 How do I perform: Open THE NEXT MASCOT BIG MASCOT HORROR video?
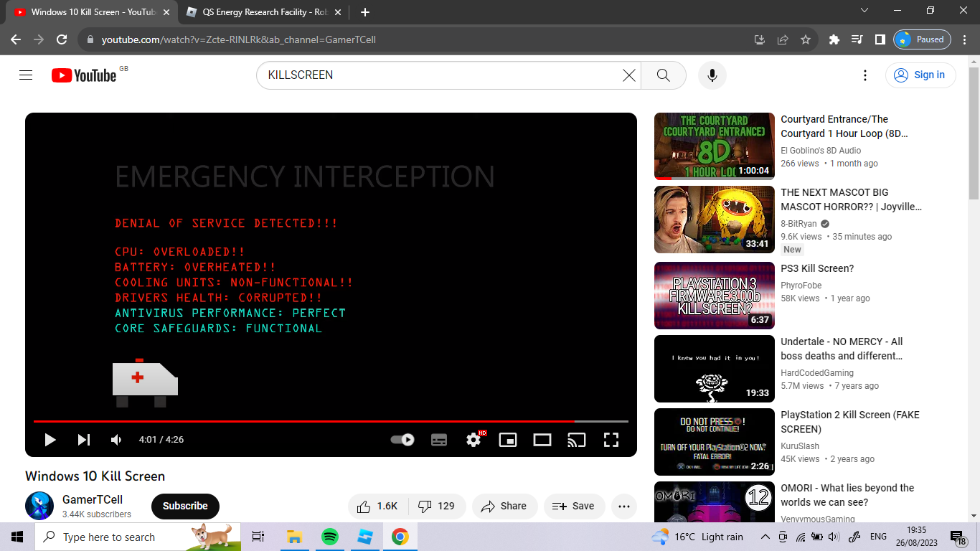851,199
